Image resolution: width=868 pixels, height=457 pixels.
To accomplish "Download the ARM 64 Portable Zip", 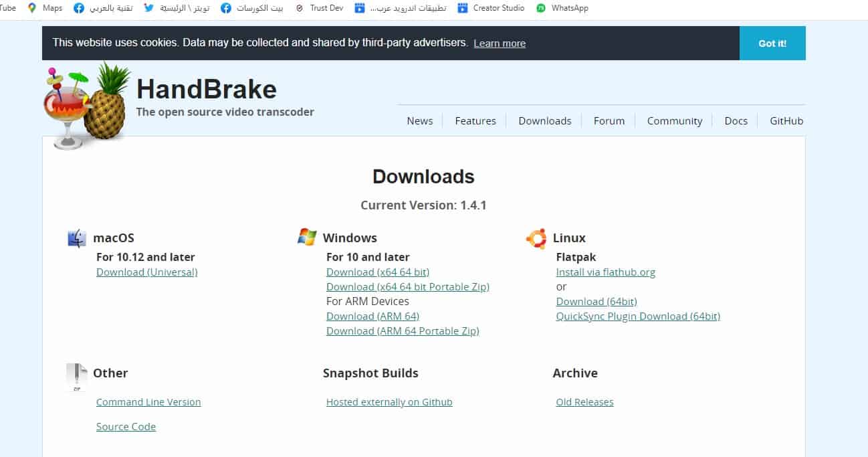I will pyautogui.click(x=402, y=331).
